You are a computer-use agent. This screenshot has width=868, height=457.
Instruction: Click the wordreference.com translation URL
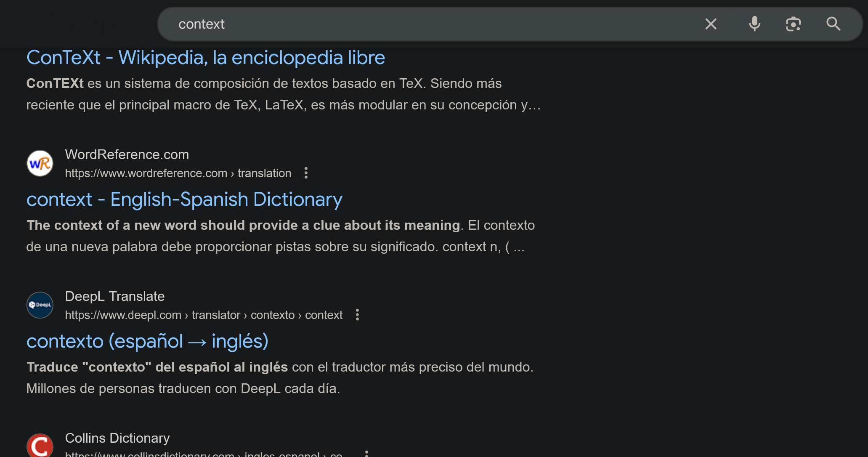pos(178,173)
